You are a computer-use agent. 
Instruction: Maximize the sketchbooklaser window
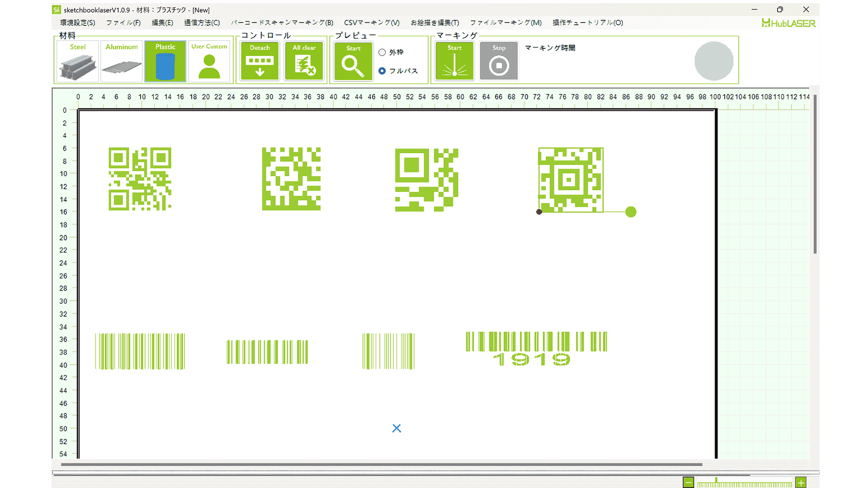780,9
